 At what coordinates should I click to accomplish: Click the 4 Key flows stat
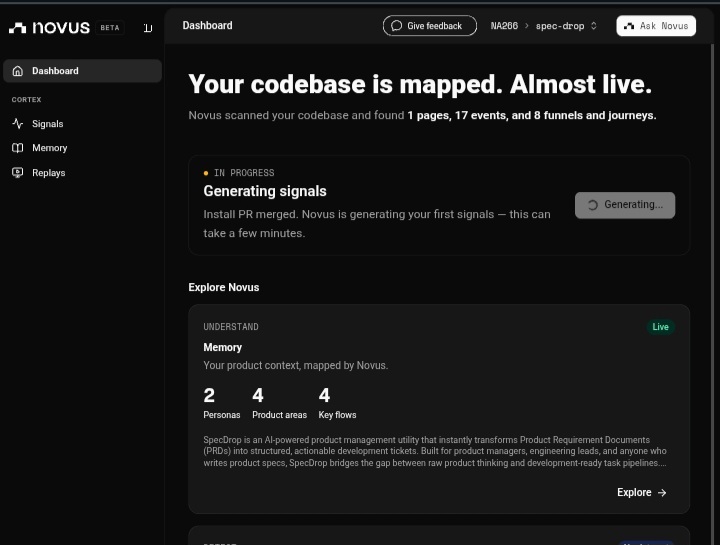point(338,403)
